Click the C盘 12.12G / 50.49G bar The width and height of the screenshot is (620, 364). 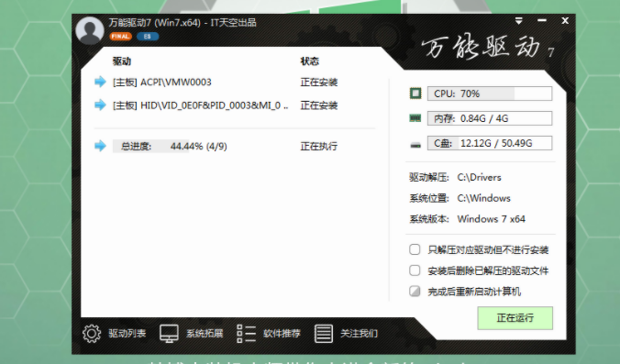point(490,143)
